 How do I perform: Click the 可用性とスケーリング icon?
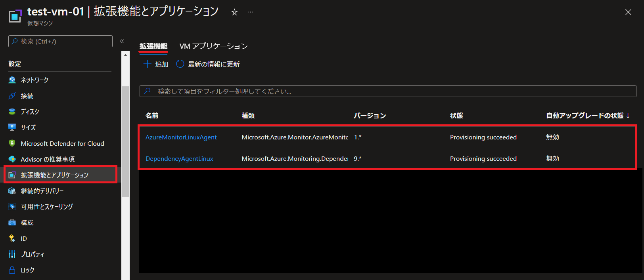pyautogui.click(x=12, y=207)
